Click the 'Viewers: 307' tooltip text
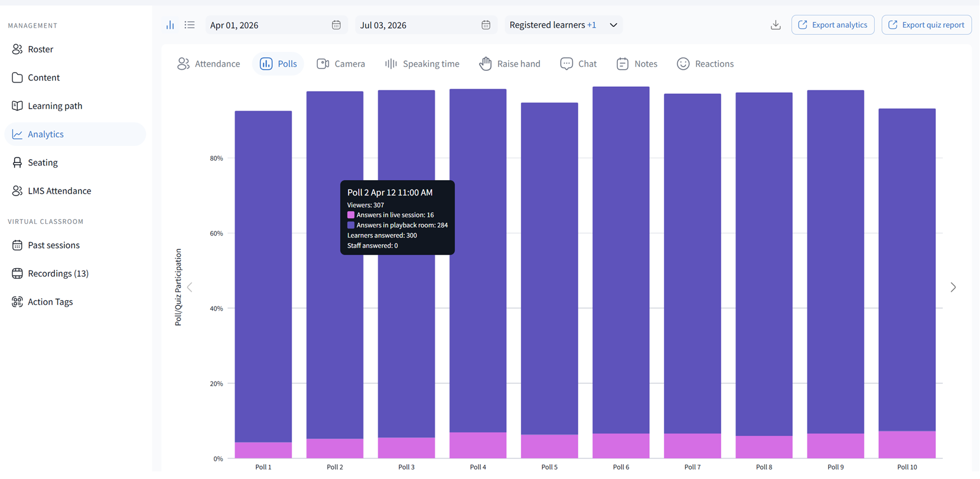This screenshot has width=980, height=479. tap(366, 205)
